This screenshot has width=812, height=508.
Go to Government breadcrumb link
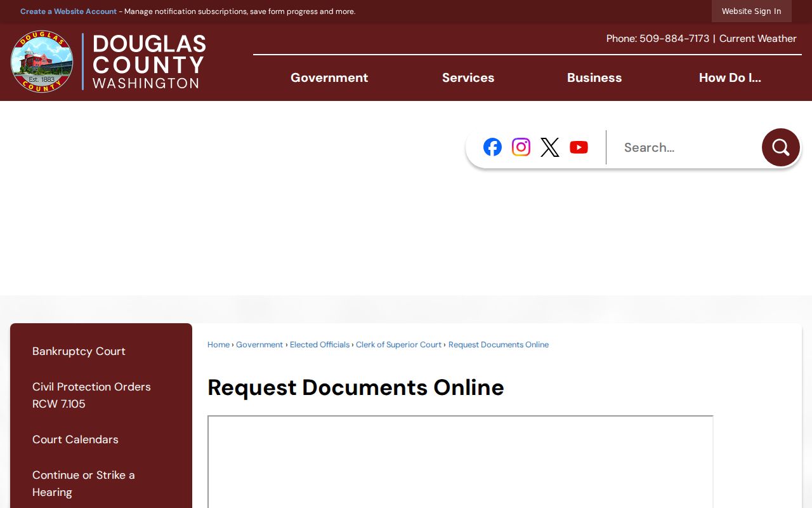click(x=259, y=345)
